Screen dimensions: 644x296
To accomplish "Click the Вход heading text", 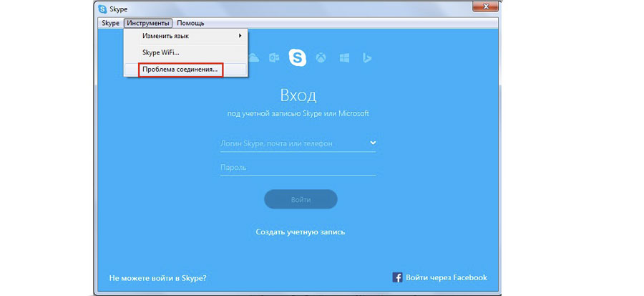I will (x=298, y=95).
